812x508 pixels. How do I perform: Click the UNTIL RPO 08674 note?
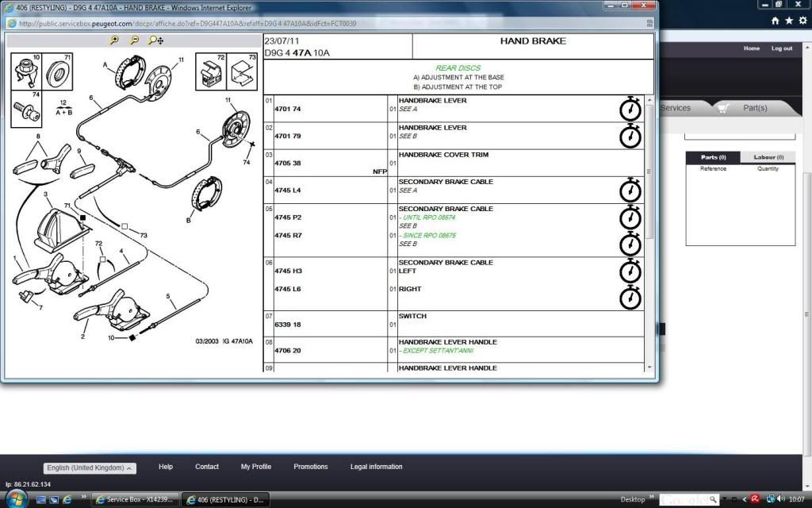(x=429, y=217)
